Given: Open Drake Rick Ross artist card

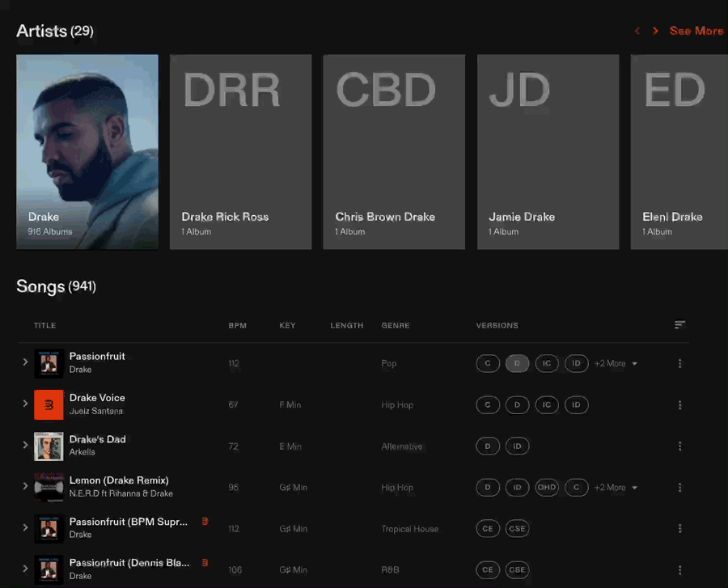Looking at the screenshot, I should pos(240,152).
